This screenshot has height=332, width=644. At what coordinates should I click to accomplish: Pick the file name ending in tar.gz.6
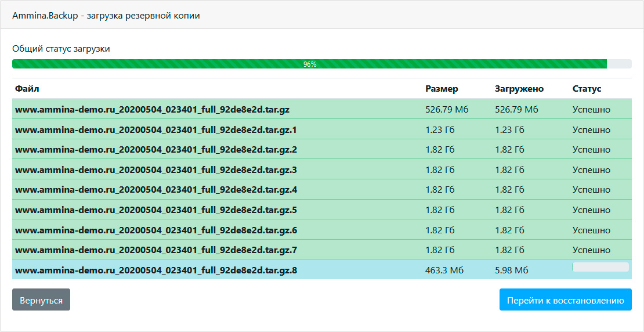pos(155,230)
